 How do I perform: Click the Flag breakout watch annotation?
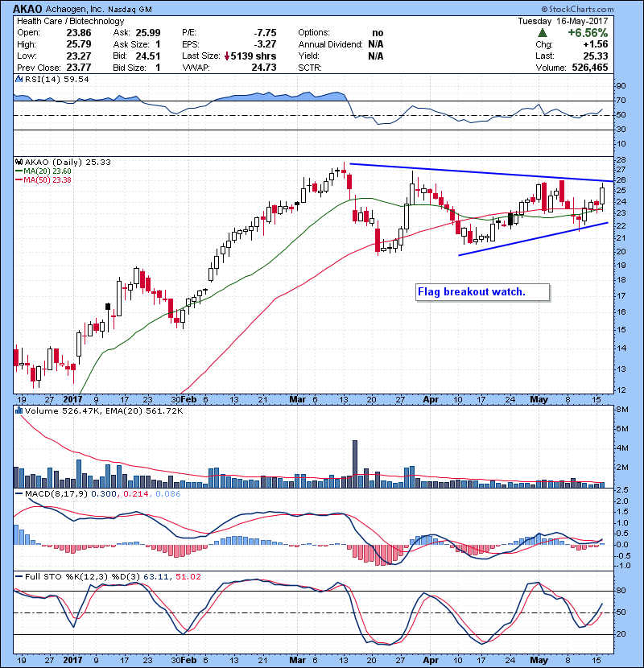click(x=482, y=292)
